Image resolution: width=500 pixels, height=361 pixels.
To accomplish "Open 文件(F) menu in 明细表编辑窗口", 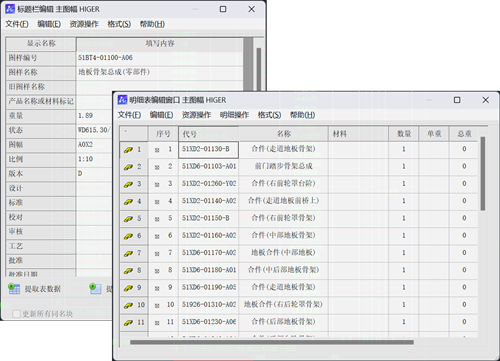I will click(x=129, y=115).
